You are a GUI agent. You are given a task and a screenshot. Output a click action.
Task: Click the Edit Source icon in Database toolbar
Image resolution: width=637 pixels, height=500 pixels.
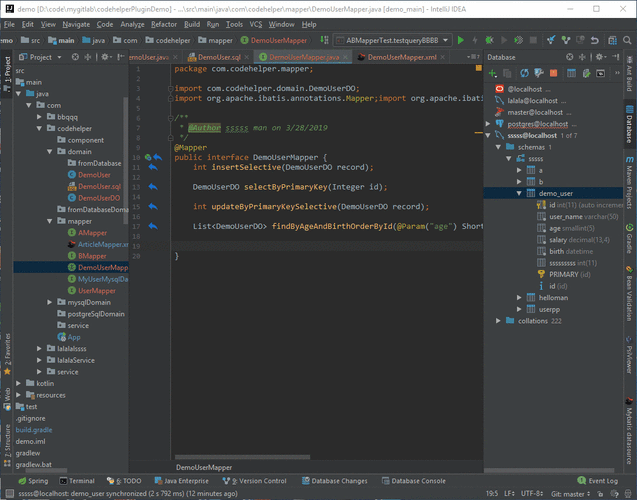pos(586,73)
